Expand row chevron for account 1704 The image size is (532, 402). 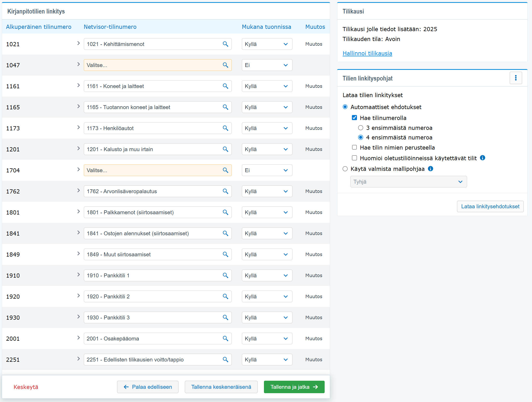[x=78, y=170]
